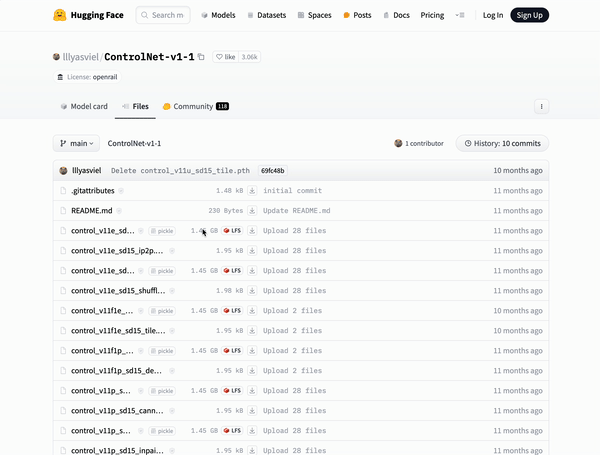Like the ControlNet-v1-1 model
This screenshot has height=455, width=600.
[225, 57]
